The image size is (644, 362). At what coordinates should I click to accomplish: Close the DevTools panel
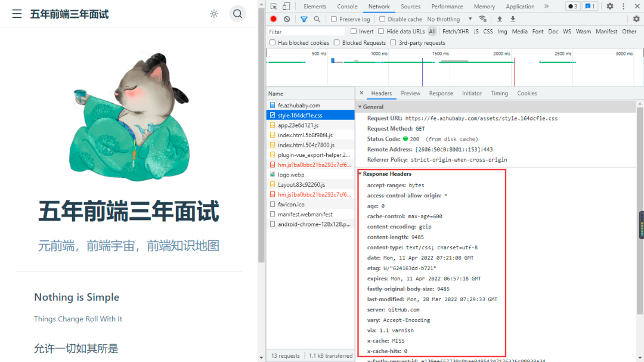pos(637,6)
